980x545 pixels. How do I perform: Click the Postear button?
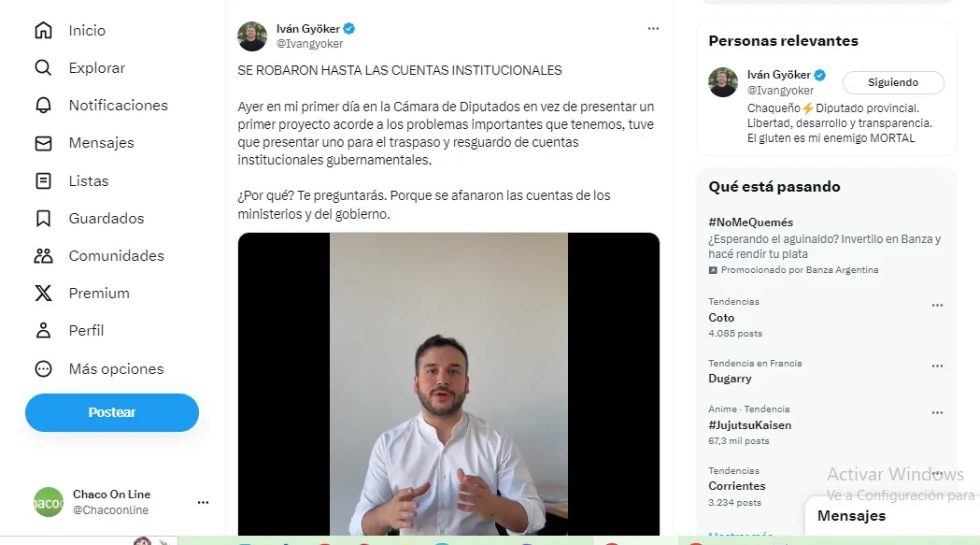coord(112,412)
